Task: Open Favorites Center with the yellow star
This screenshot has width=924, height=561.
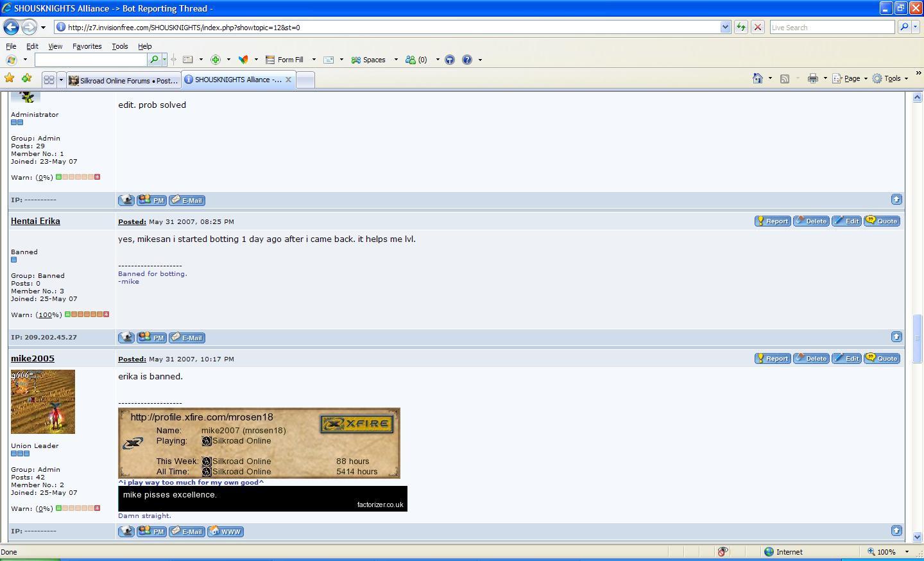Action: (10, 78)
